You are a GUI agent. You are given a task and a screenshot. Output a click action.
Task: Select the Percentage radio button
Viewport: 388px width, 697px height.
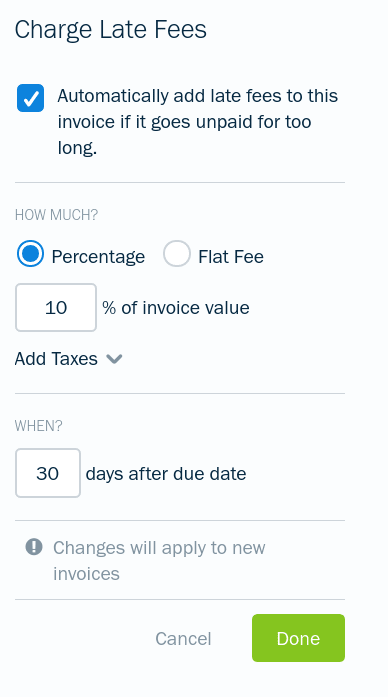click(x=30, y=254)
